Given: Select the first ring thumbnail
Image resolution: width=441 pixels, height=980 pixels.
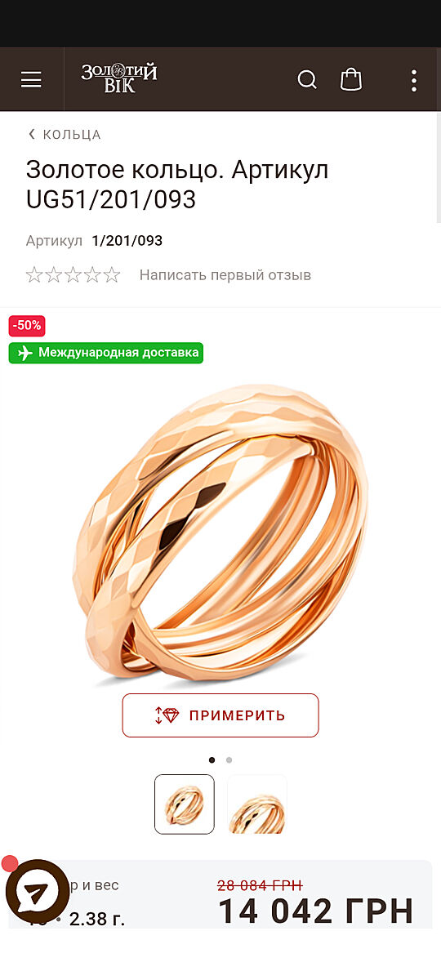Looking at the screenshot, I should (185, 804).
